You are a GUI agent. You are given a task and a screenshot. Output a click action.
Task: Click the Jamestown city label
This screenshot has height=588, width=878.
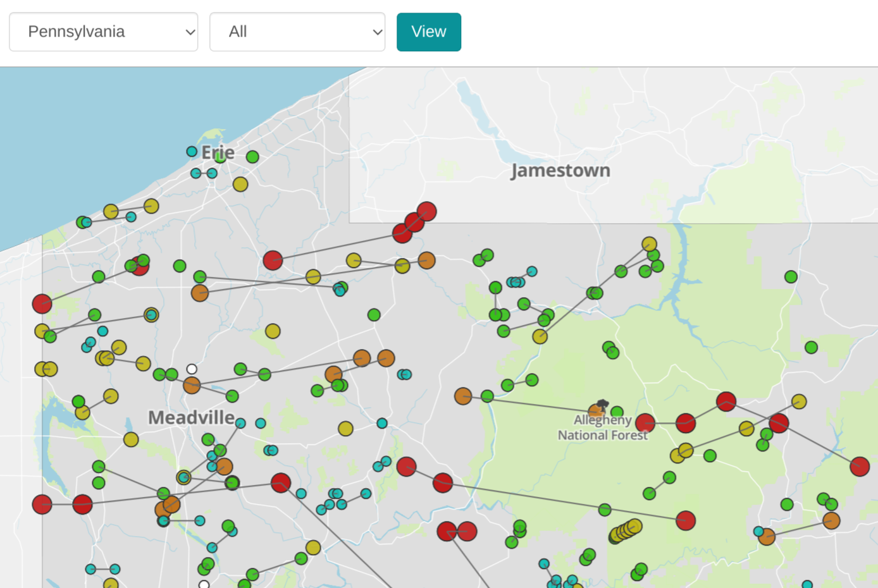(x=560, y=171)
